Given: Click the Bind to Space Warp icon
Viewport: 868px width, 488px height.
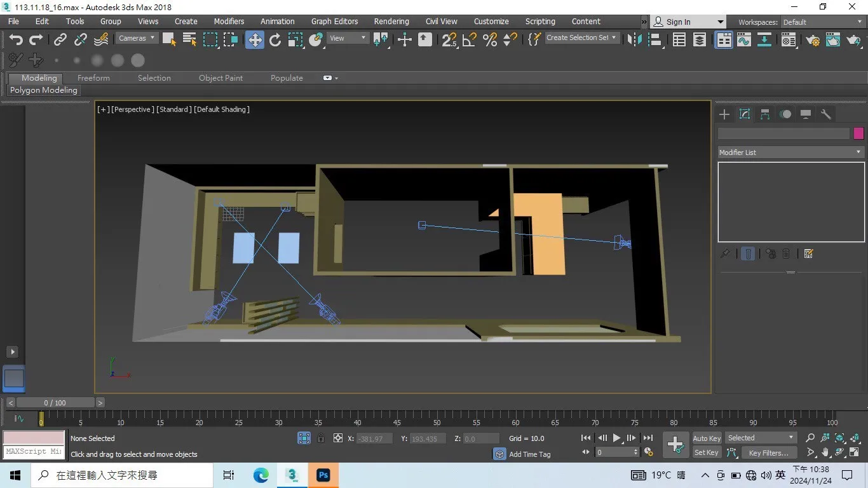Looking at the screenshot, I should click(x=101, y=39).
